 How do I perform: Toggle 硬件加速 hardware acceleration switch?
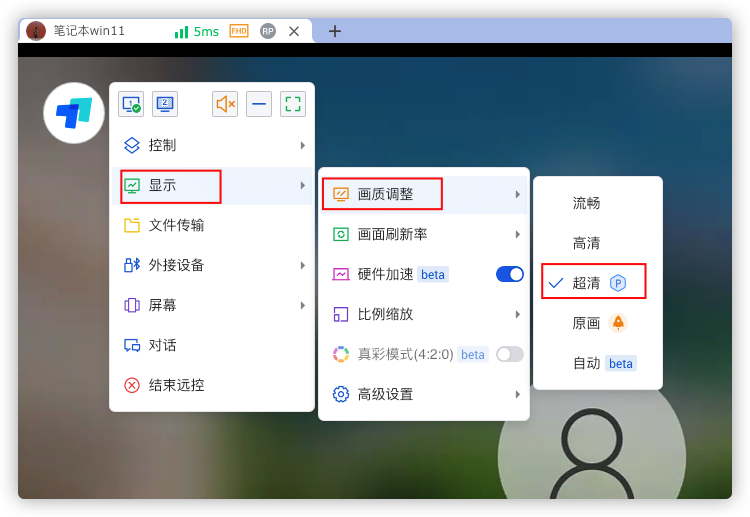click(x=510, y=274)
